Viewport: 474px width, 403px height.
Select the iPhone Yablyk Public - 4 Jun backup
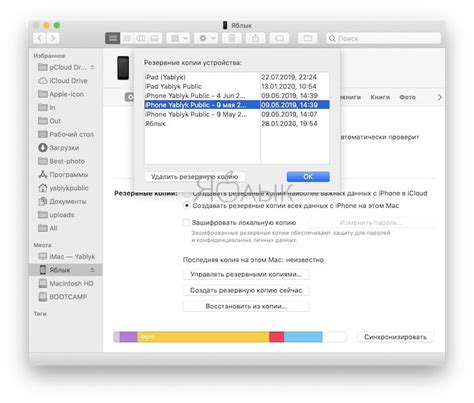click(x=237, y=96)
